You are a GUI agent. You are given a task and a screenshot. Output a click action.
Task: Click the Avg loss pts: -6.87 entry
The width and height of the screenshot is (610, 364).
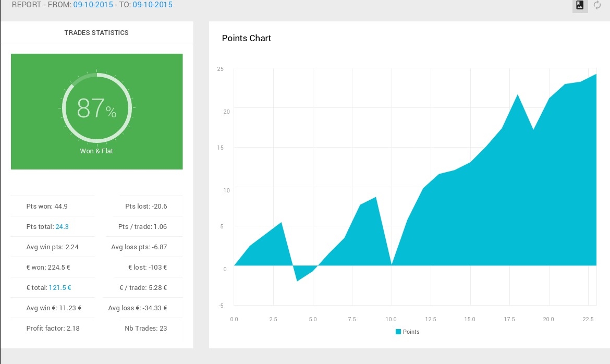pyautogui.click(x=139, y=247)
